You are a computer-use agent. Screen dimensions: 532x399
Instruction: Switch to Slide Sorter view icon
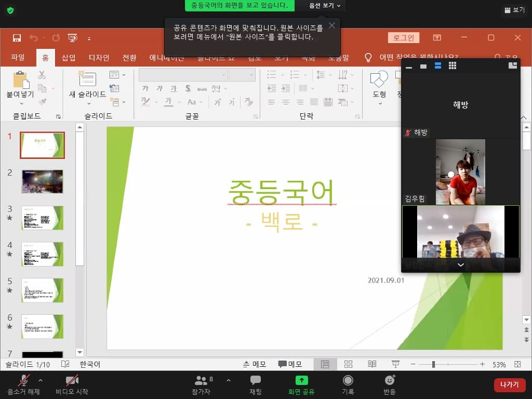pyautogui.click(x=349, y=364)
